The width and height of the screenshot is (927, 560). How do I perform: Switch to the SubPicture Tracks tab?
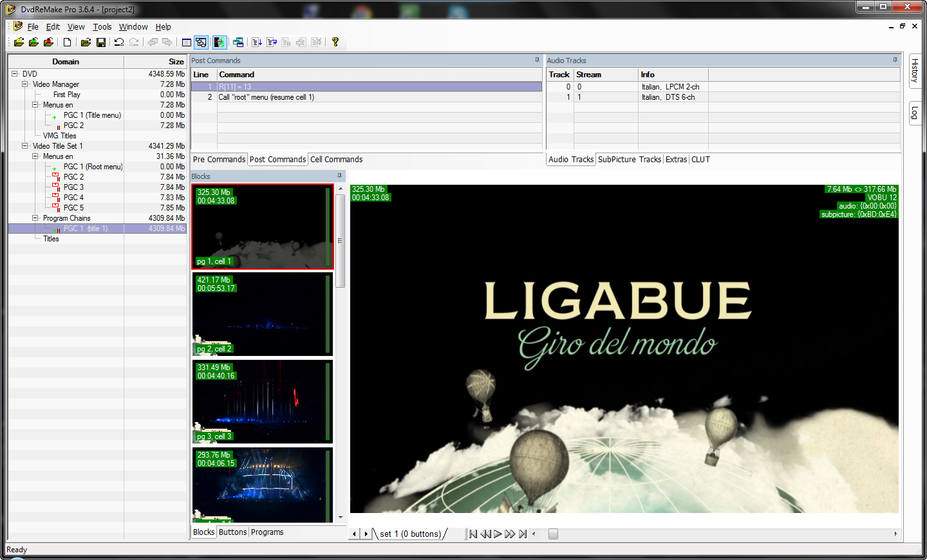click(629, 160)
